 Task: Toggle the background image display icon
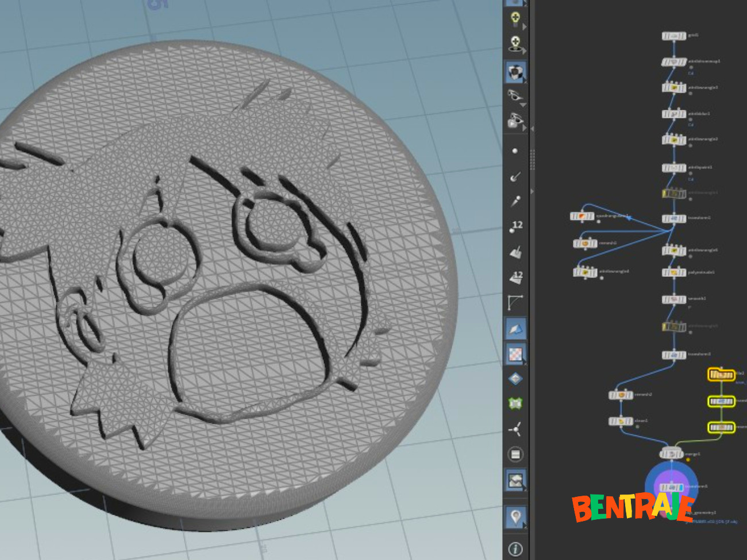tap(515, 480)
